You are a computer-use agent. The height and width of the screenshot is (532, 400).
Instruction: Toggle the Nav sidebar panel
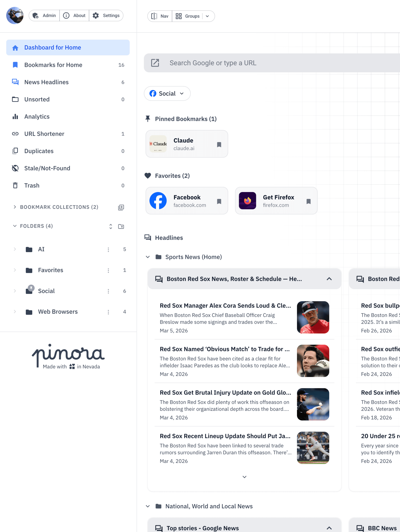pyautogui.click(x=160, y=16)
